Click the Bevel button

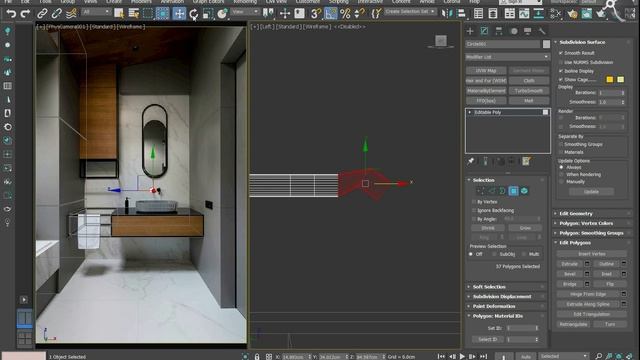[x=569, y=274]
